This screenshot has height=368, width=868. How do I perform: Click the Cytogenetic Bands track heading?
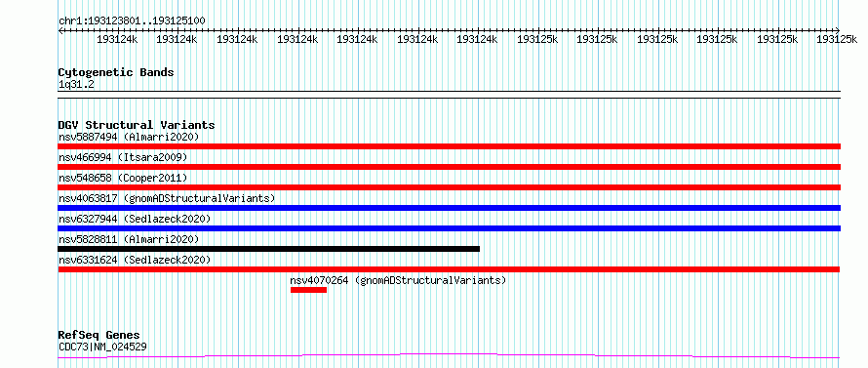(x=116, y=72)
